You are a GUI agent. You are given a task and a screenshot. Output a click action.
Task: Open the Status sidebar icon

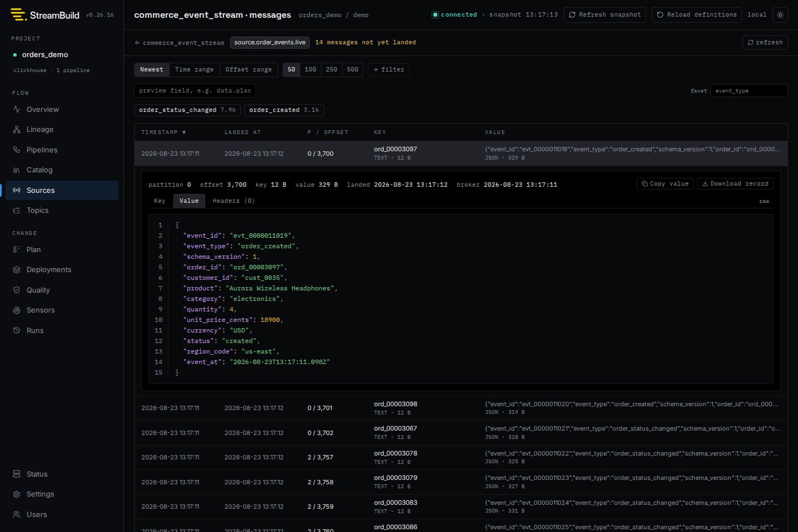17,474
